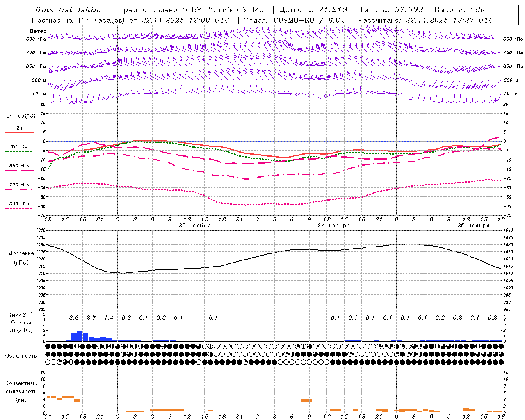Click the Облачность cloud cover row label
This screenshot has height=420, width=525.
tap(21, 356)
